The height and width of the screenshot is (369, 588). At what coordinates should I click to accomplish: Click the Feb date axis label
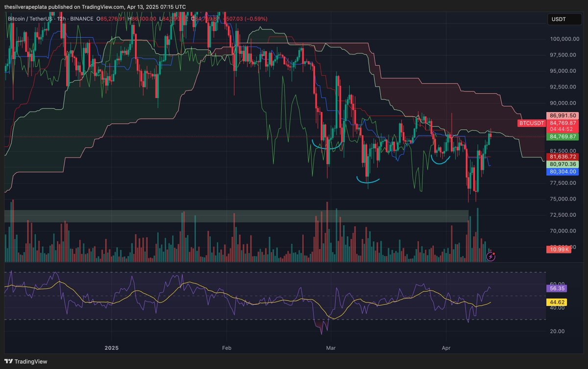(227, 348)
